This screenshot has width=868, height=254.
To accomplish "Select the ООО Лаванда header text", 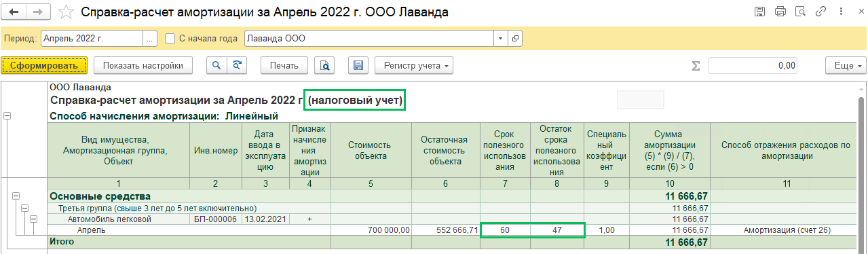I will (x=81, y=87).
